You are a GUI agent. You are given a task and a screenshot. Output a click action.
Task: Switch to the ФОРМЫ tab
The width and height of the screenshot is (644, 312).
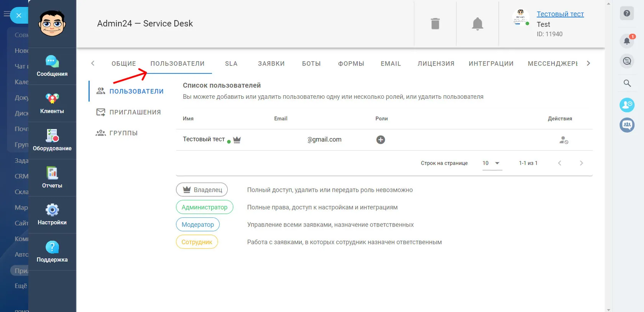(351, 64)
